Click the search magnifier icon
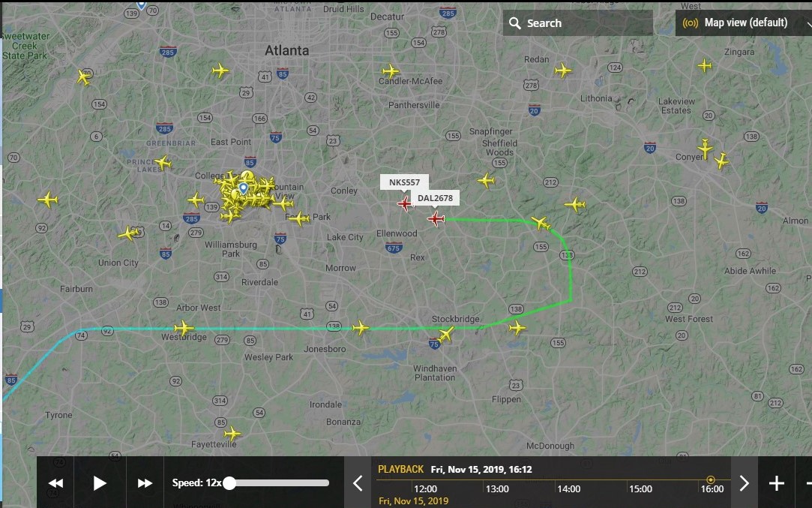Screen dimensions: 812x508 pos(515,23)
